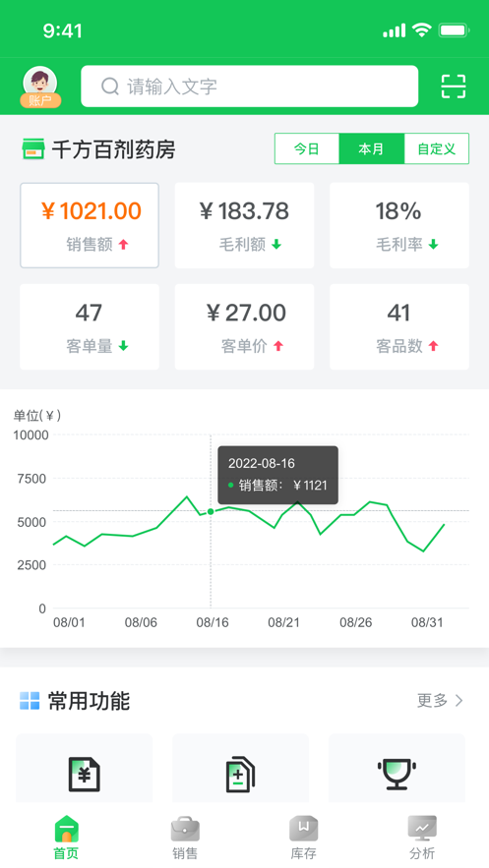The height and width of the screenshot is (868, 489).
Task: Open the plus-minus documents function icon
Action: (x=240, y=774)
